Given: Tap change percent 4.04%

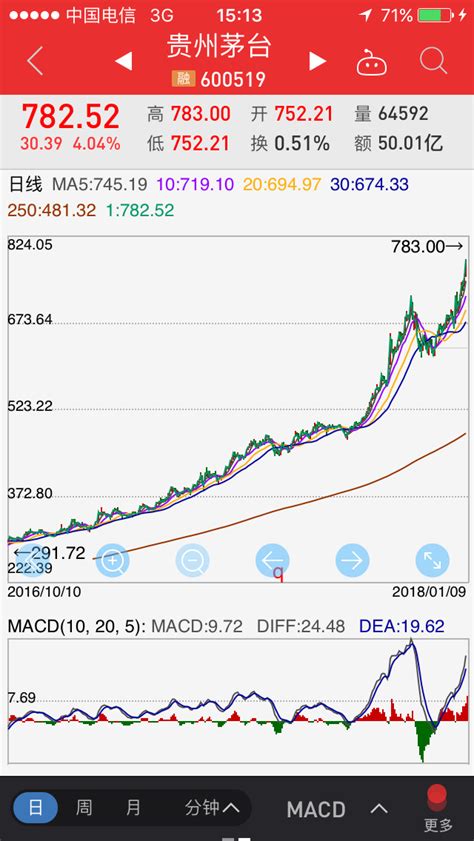Looking at the screenshot, I should [97, 144].
